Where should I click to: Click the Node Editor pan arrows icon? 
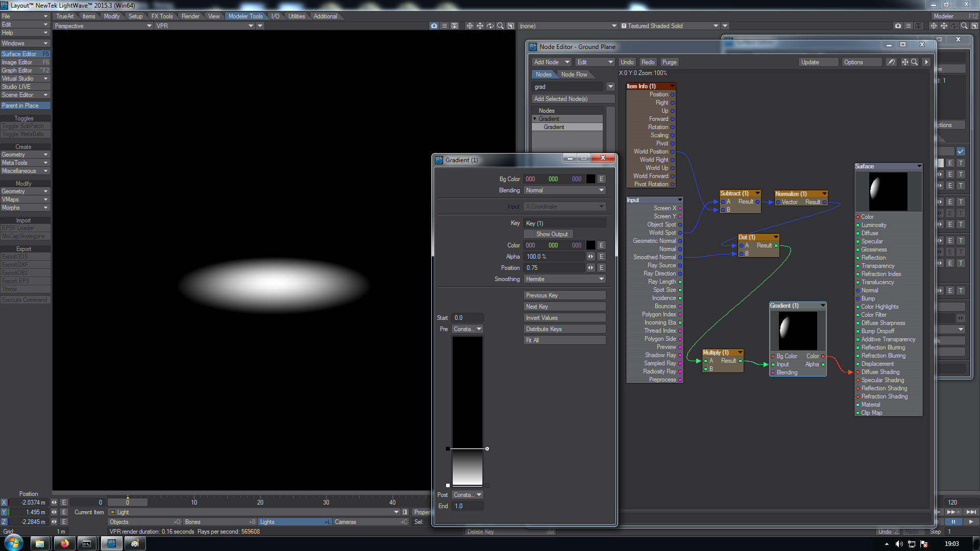pos(905,62)
